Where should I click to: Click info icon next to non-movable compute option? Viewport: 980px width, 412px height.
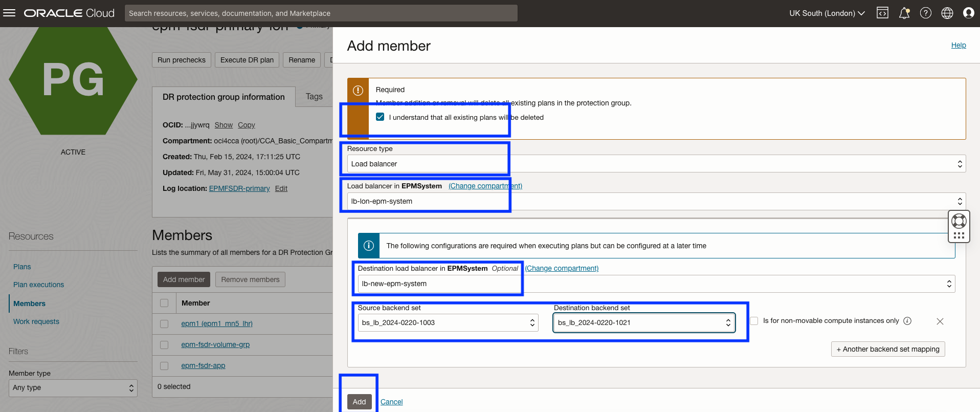907,321
